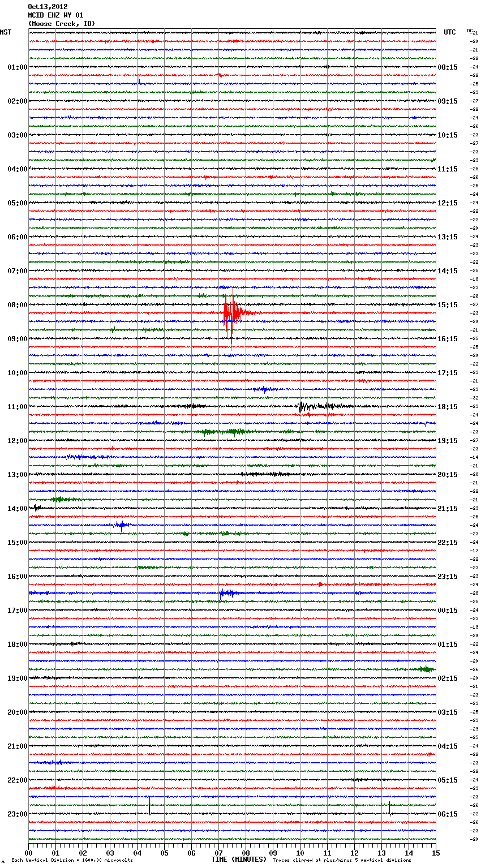This screenshot has width=481, height=868.
Task: Select the 12:00 MST hour label
Action: 17,441
